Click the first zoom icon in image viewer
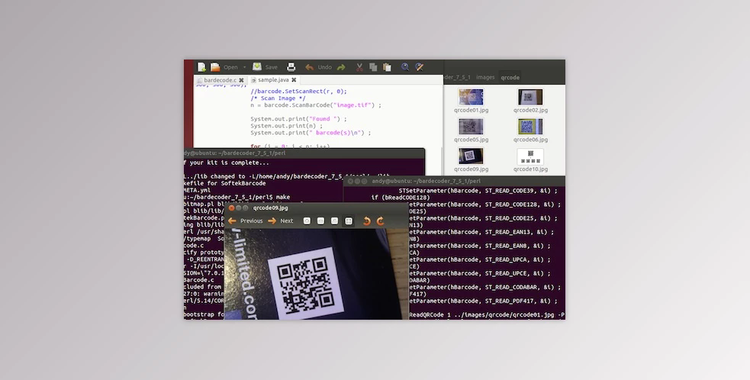The height and width of the screenshot is (380, 750). pyautogui.click(x=307, y=221)
